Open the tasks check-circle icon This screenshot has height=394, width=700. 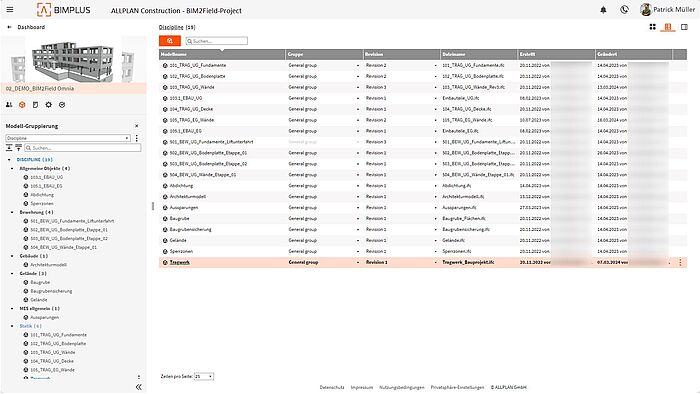tap(62, 105)
